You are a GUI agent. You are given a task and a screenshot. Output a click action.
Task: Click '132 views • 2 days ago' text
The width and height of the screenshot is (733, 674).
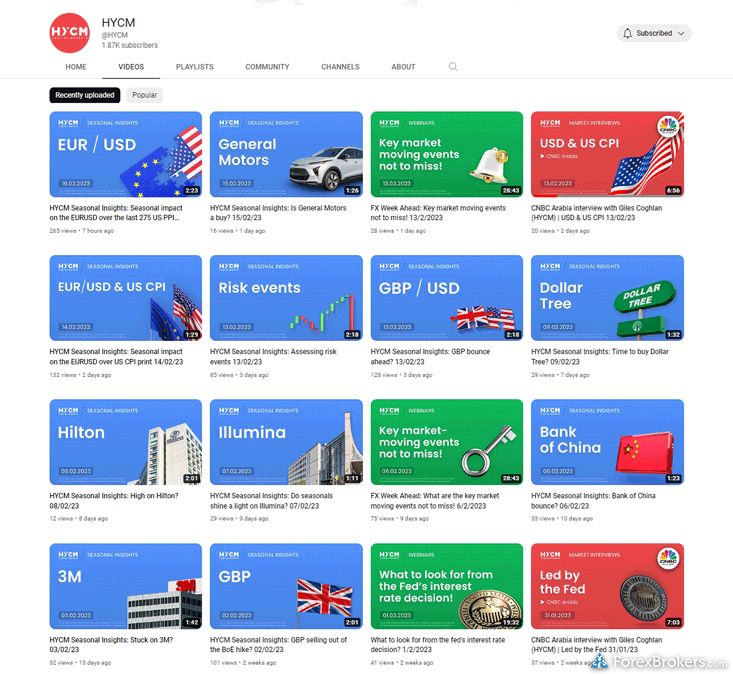[x=80, y=375]
